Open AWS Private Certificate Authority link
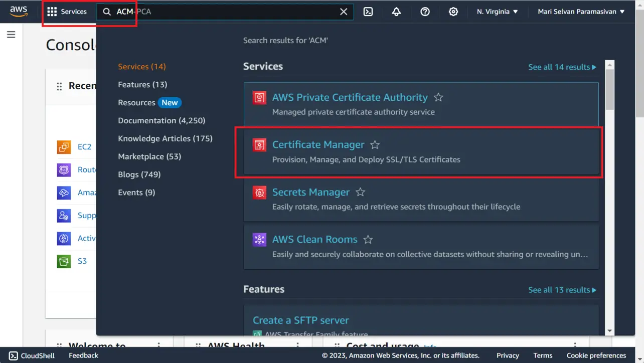The width and height of the screenshot is (644, 363). click(x=350, y=98)
